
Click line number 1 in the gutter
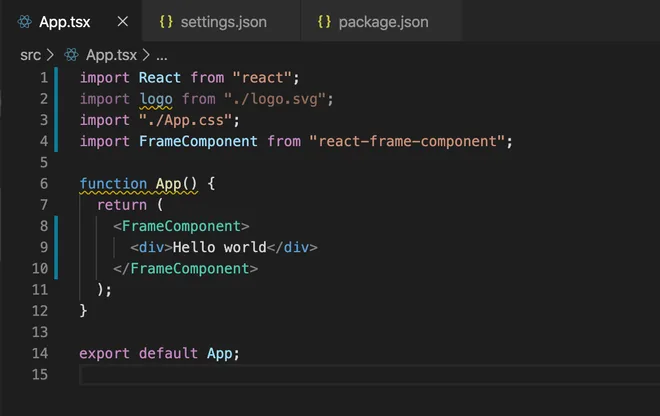coord(44,78)
